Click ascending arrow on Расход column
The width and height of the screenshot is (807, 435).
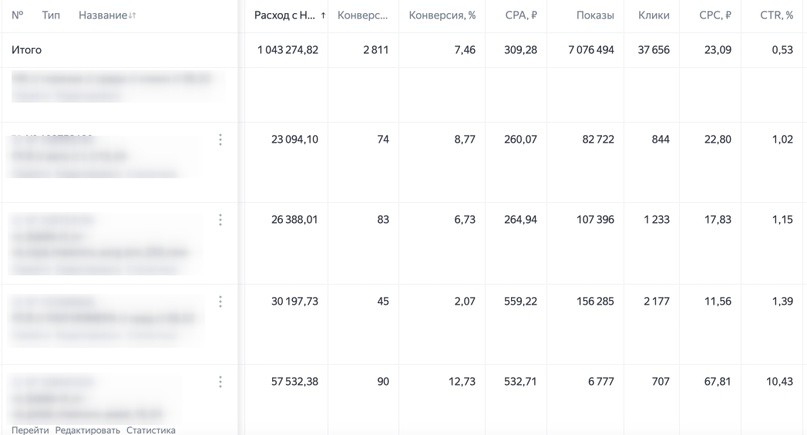coord(323,15)
